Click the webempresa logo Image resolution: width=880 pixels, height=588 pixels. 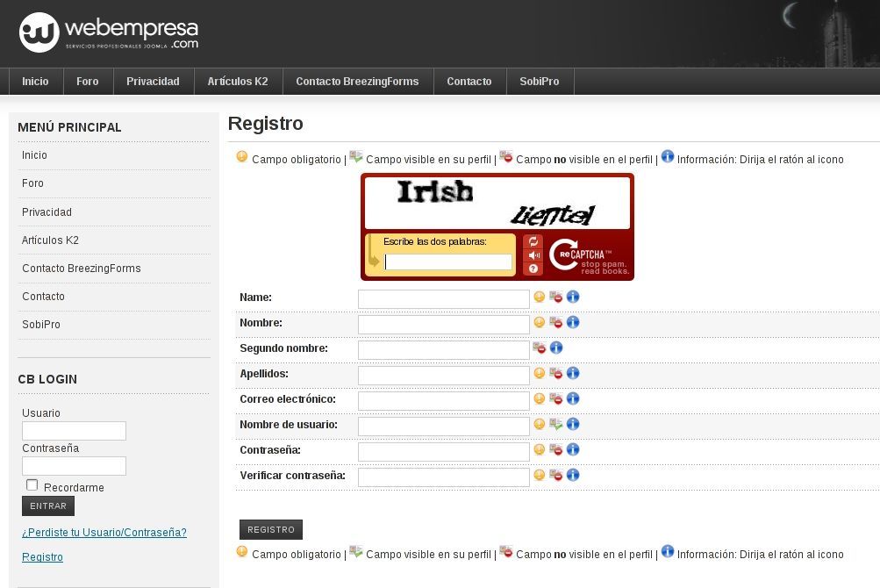109,32
